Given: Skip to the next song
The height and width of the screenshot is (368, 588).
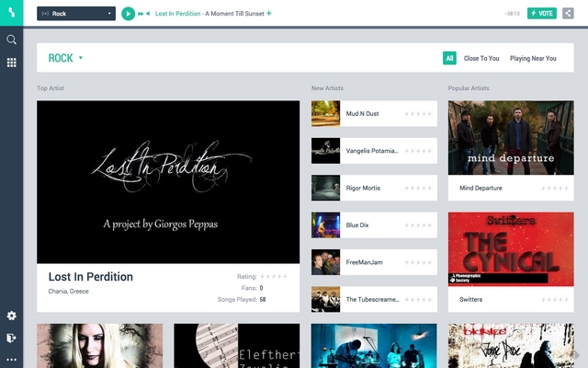Looking at the screenshot, I should tap(141, 14).
